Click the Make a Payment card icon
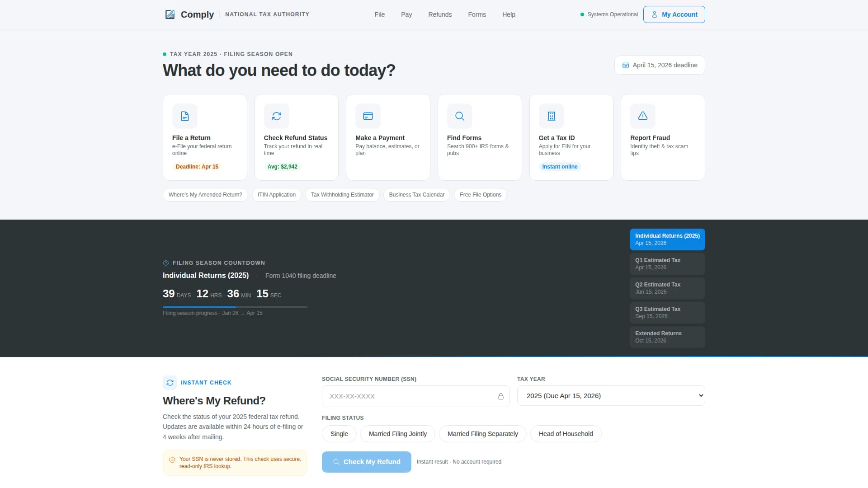The image size is (868, 488). pyautogui.click(x=368, y=116)
